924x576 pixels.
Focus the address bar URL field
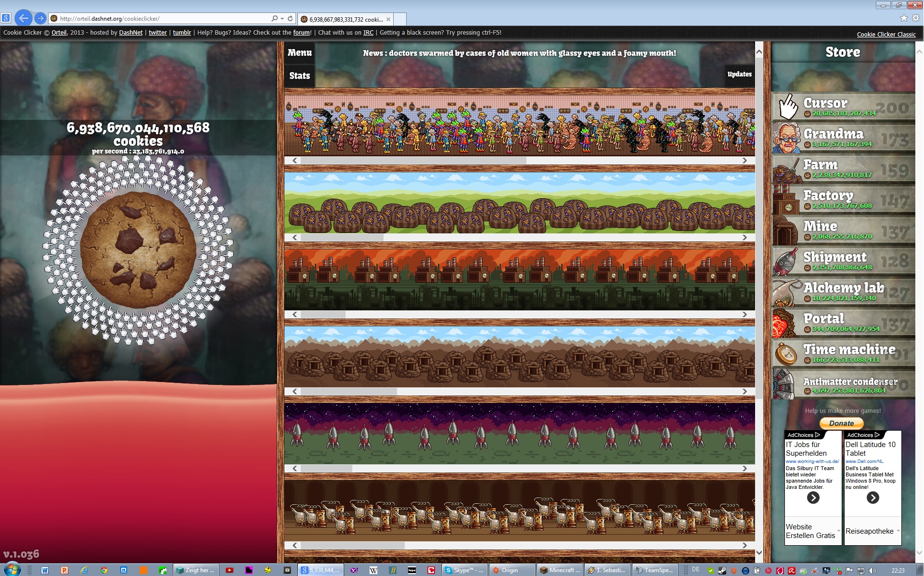click(164, 19)
